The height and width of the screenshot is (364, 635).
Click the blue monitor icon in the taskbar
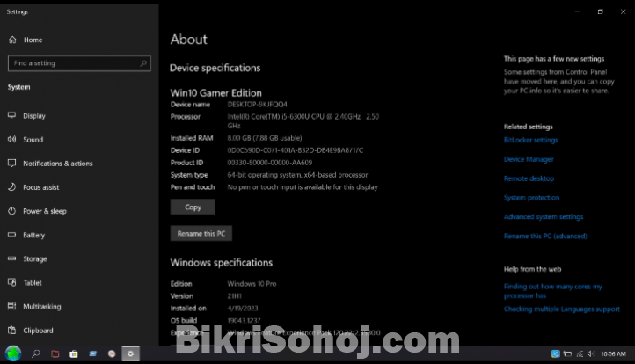point(92,353)
